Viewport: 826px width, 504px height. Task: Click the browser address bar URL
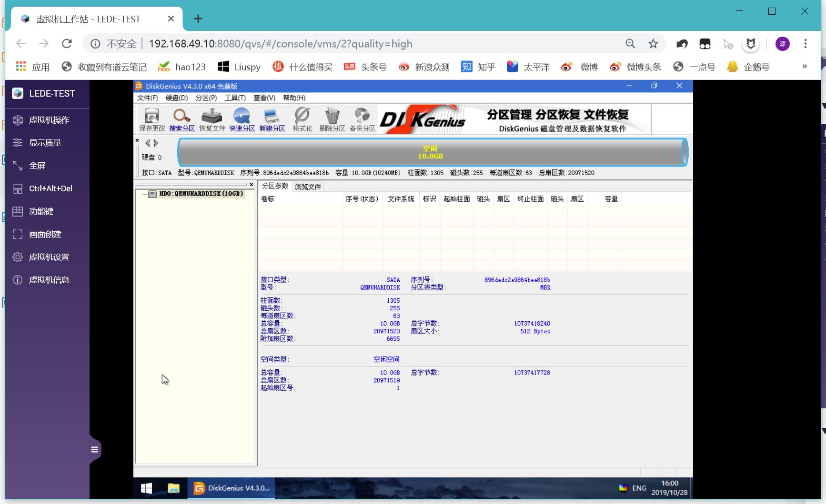click(x=281, y=44)
